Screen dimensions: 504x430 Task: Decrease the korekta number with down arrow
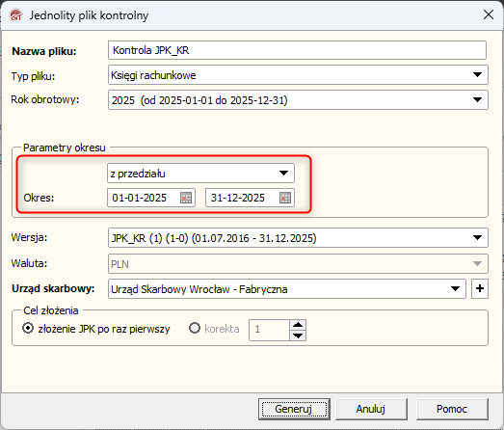(298, 336)
